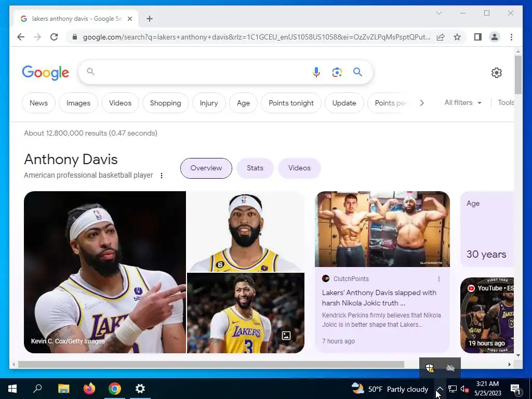Open the Tools option

[506, 102]
